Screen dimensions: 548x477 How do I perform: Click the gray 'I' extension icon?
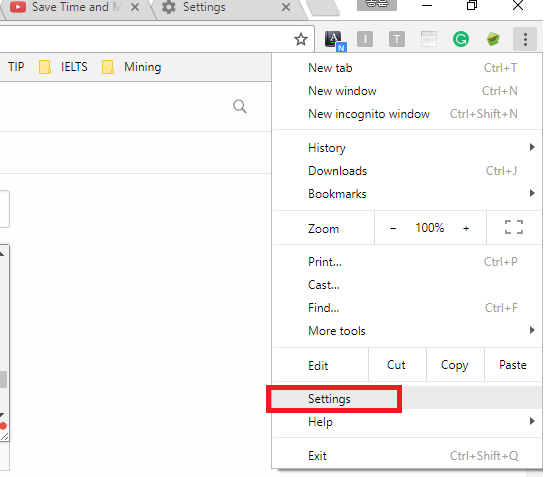(x=365, y=39)
